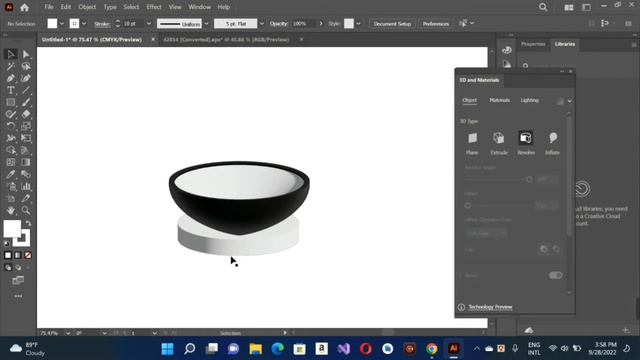Select the Hand tool
The image size is (640, 360).
point(11,211)
